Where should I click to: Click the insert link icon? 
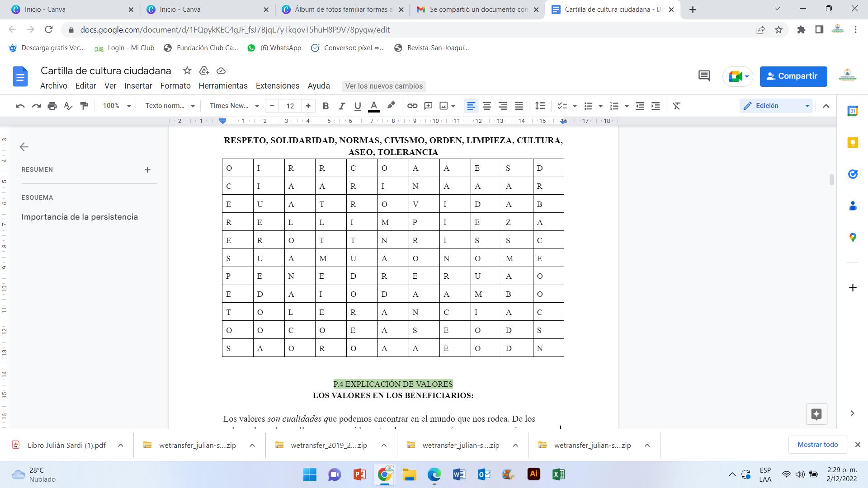412,106
